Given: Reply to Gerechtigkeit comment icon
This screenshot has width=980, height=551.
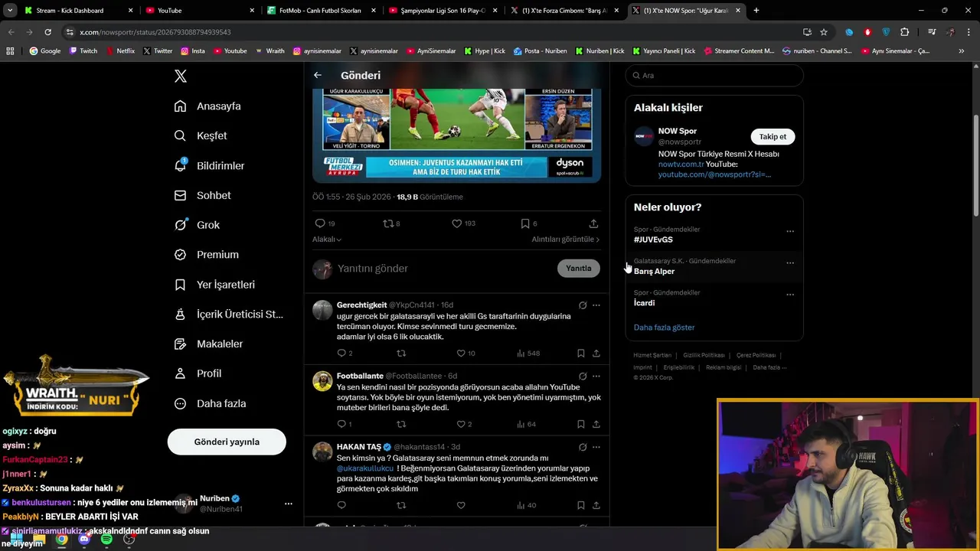Looking at the screenshot, I should point(341,354).
